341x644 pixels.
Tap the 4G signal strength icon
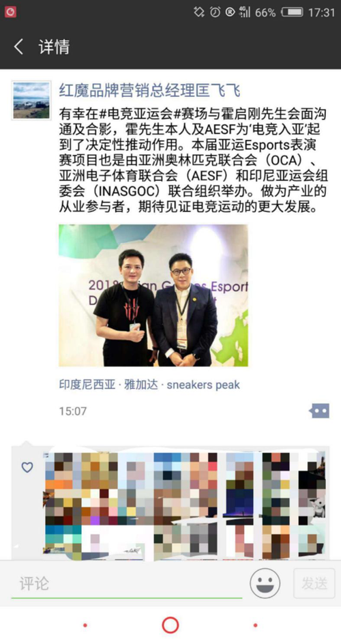coord(245,12)
